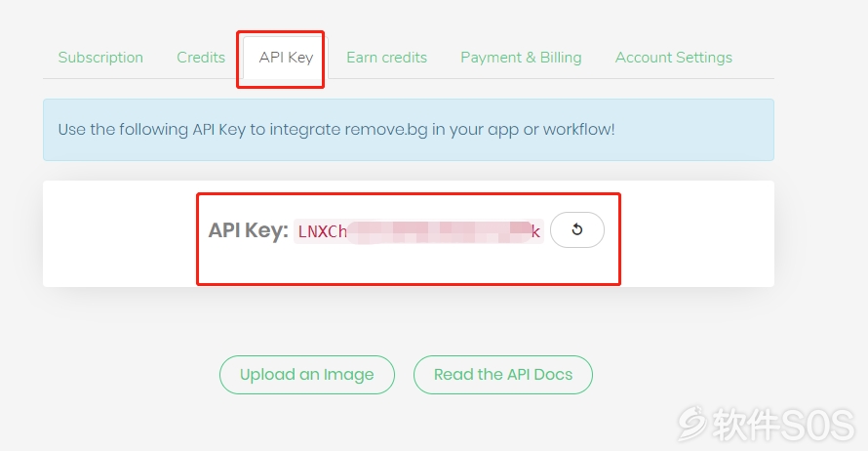The height and width of the screenshot is (451, 868).
Task: Switch to the Credits tab
Action: pyautogui.click(x=201, y=58)
